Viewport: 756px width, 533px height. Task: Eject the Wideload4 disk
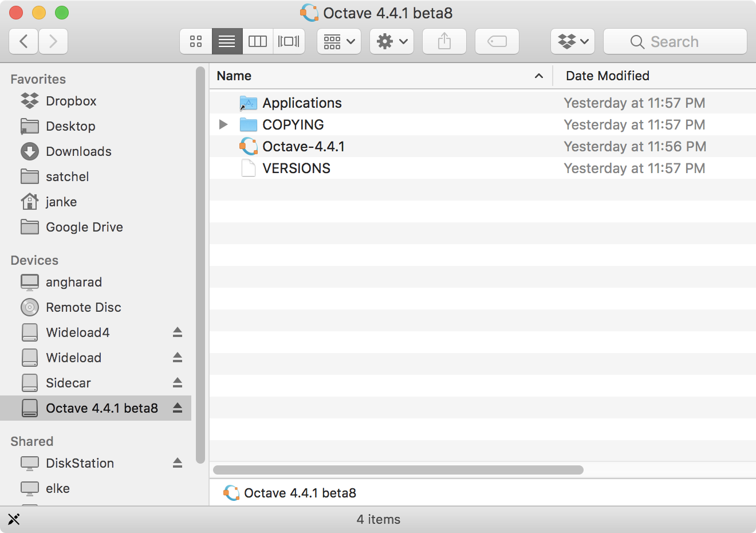click(178, 332)
